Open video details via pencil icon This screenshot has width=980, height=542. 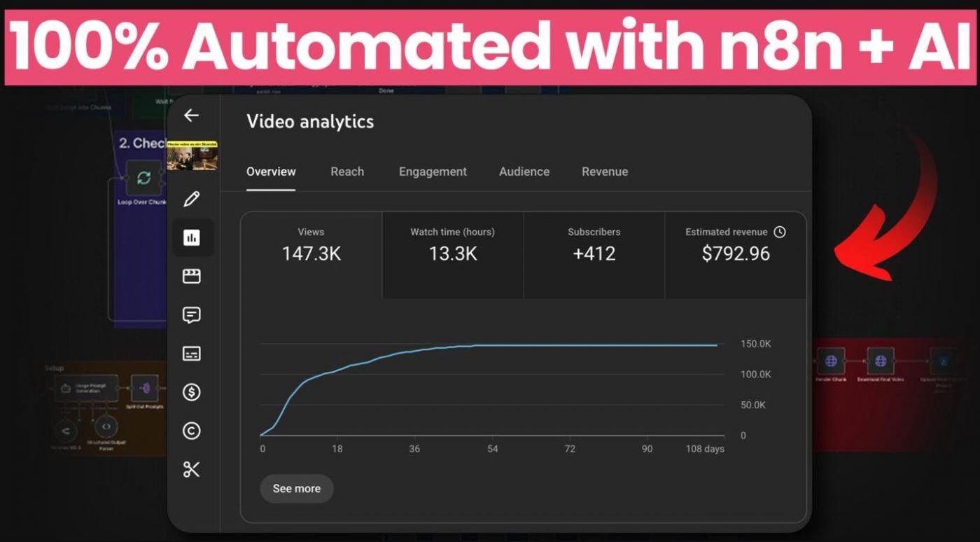pos(191,199)
